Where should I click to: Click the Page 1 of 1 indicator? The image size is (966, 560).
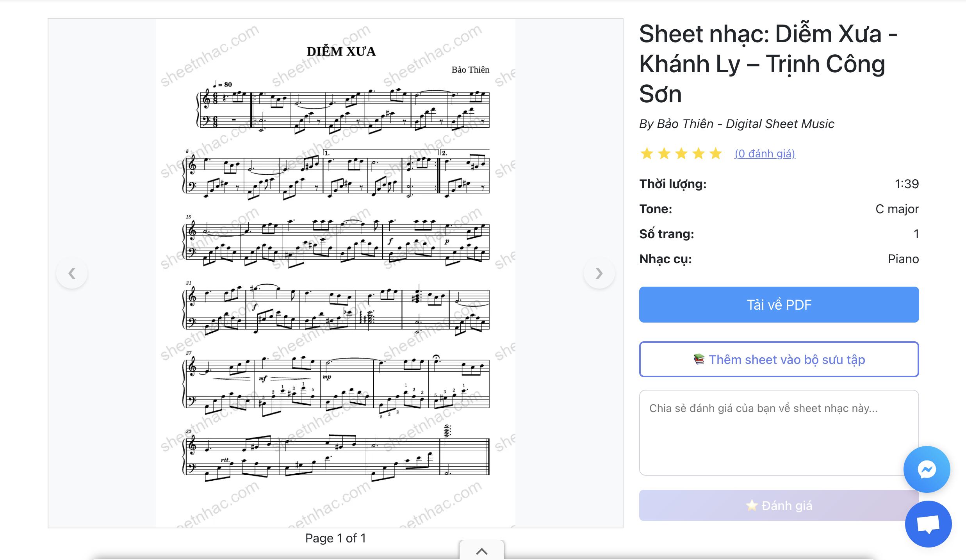pos(336,538)
